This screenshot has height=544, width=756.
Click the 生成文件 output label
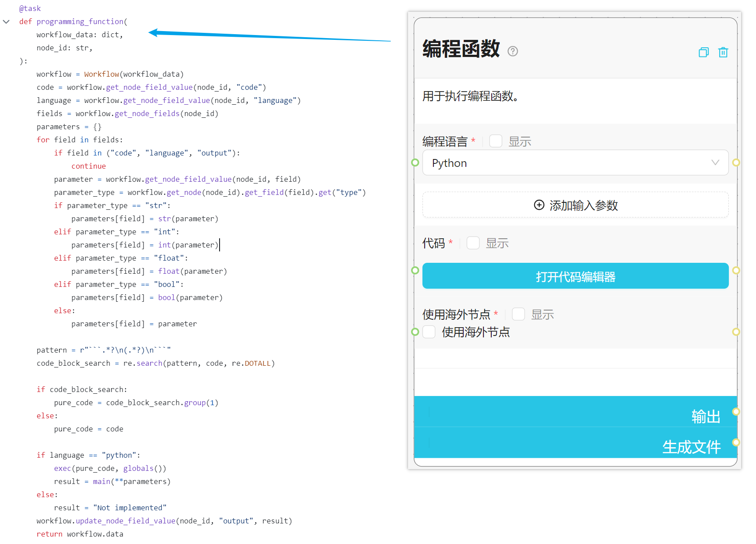click(691, 447)
